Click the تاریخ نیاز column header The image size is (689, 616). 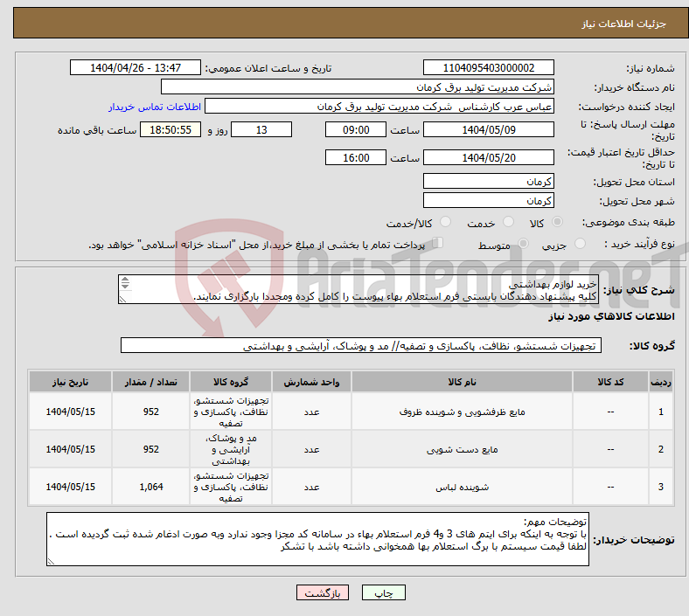click(70, 382)
